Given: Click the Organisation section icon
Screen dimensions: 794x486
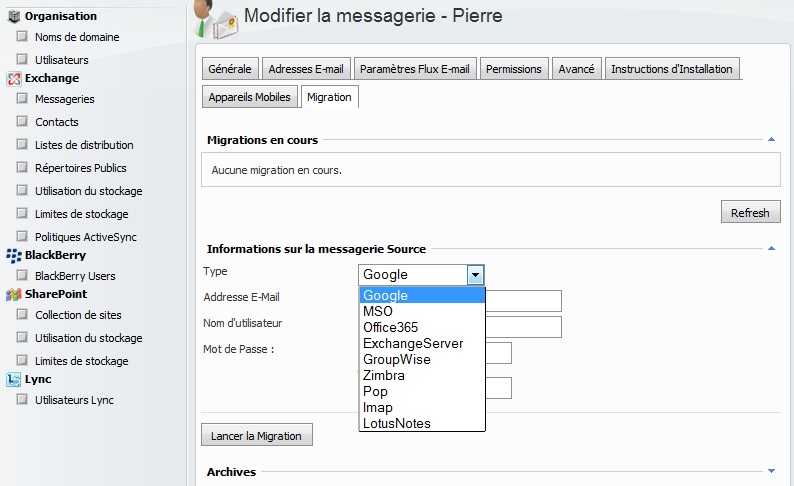Looking at the screenshot, I should 14,16.
